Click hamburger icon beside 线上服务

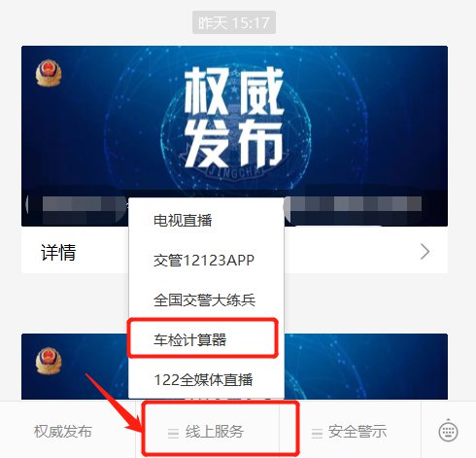[x=173, y=433]
